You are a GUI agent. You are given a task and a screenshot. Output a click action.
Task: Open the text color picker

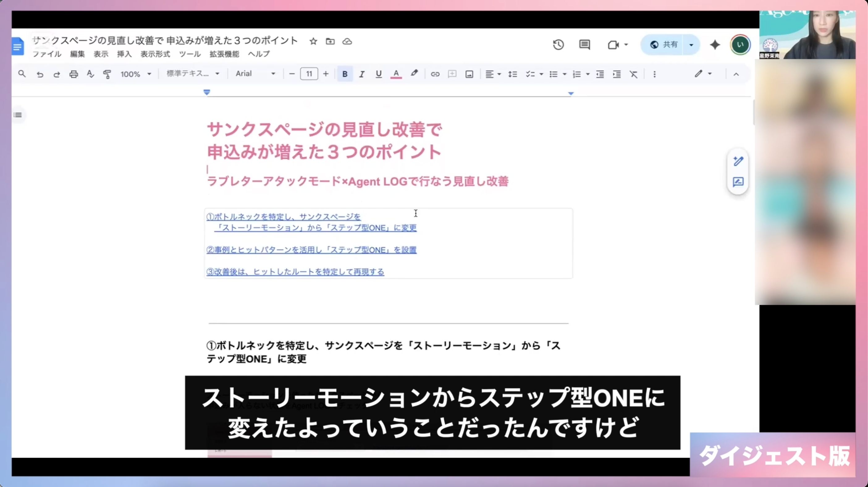coord(396,74)
